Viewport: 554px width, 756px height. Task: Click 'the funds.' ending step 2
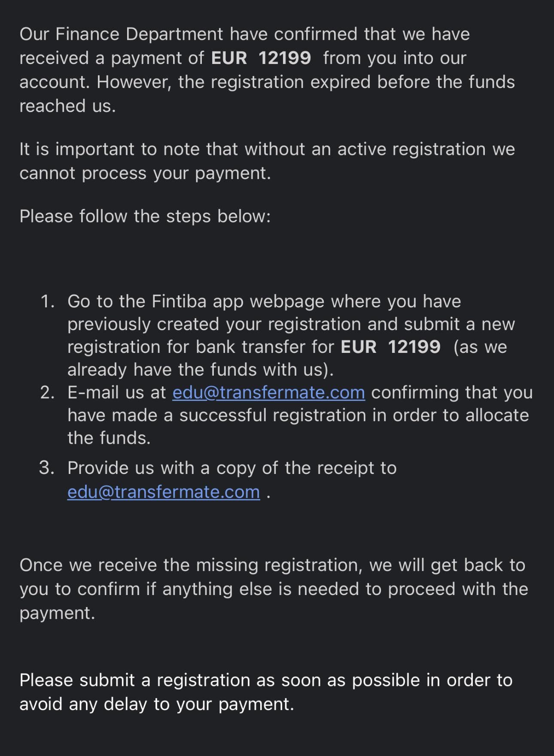(109, 438)
